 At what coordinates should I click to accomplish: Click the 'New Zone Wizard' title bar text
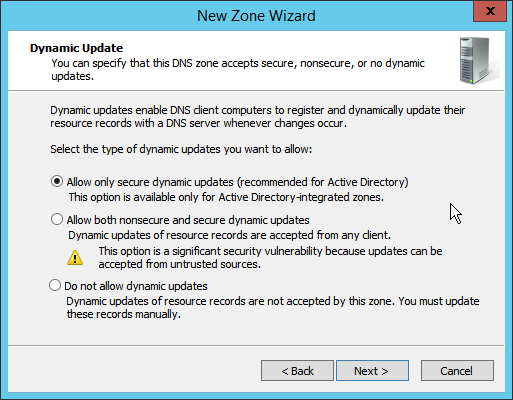tap(256, 16)
